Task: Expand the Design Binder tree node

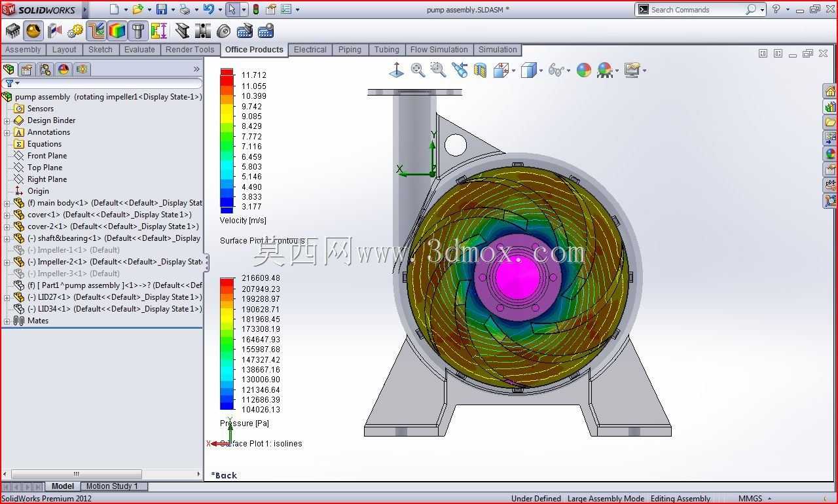Action: pyautogui.click(x=7, y=120)
